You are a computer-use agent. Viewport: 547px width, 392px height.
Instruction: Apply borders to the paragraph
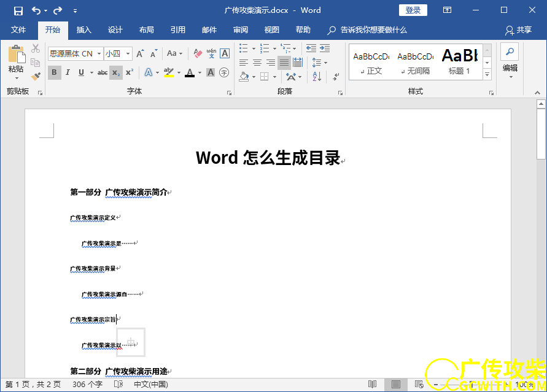(265, 77)
